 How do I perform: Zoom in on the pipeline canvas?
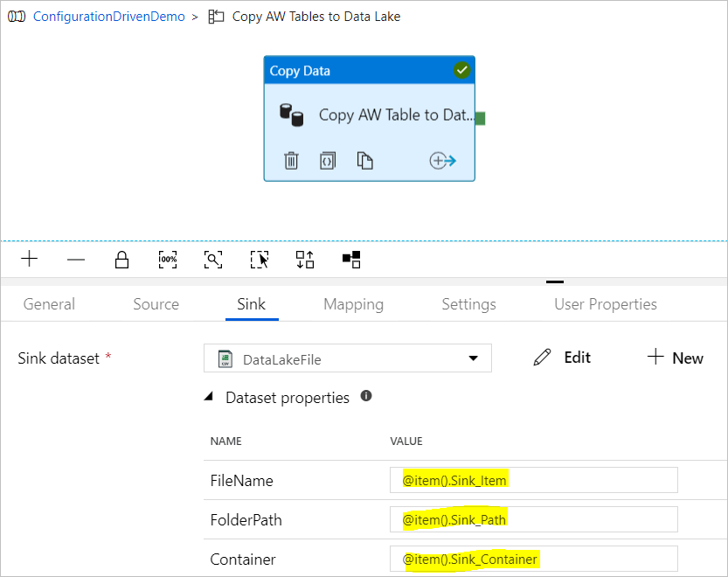click(x=29, y=259)
